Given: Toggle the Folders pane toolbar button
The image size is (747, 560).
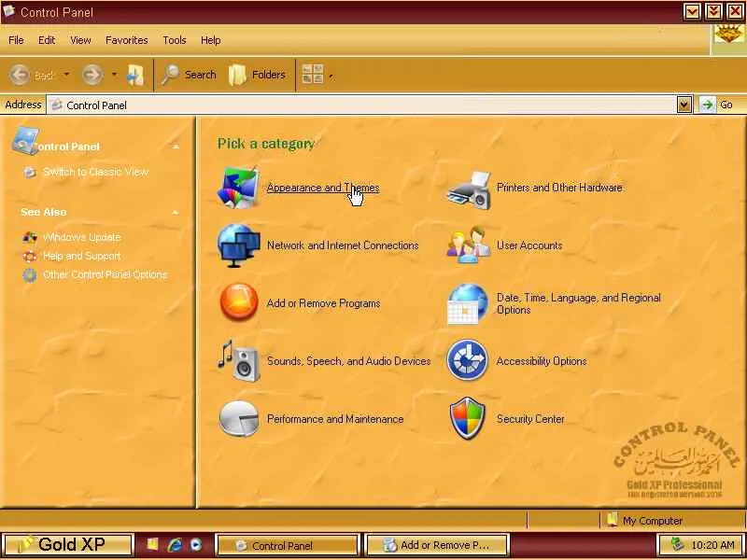Looking at the screenshot, I should [x=258, y=75].
